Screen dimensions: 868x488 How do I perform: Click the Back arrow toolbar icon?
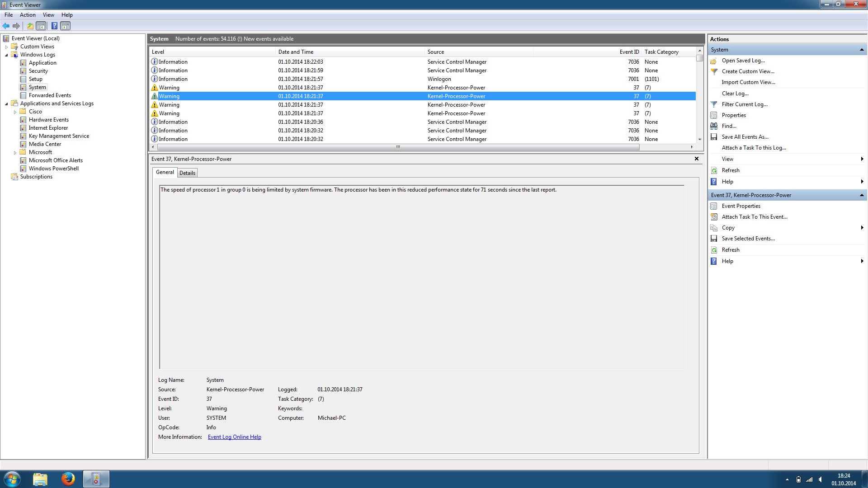(6, 26)
